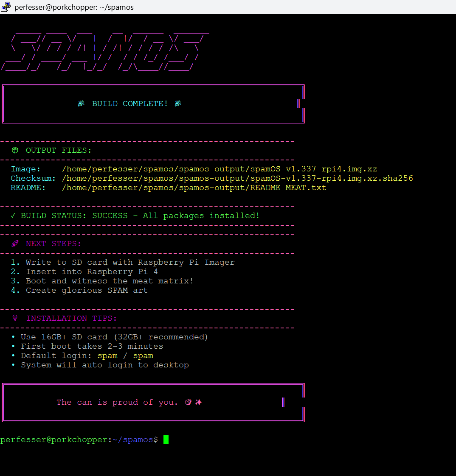
Task: Click the SPAMOS ASCII art logo
Action: click(104, 51)
